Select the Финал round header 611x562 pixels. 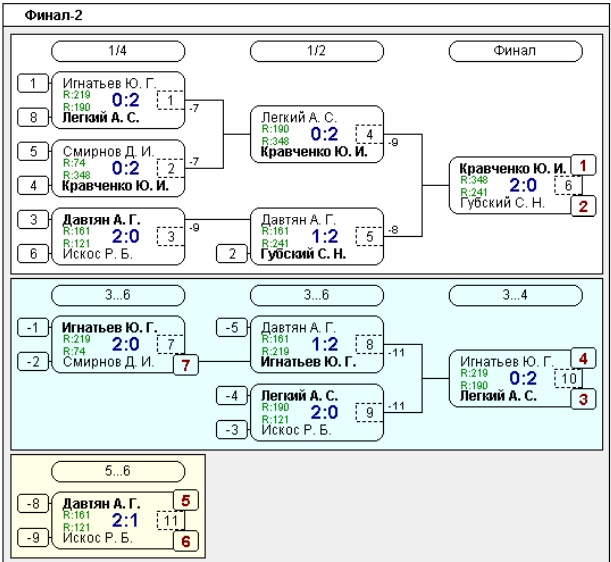[x=515, y=51]
